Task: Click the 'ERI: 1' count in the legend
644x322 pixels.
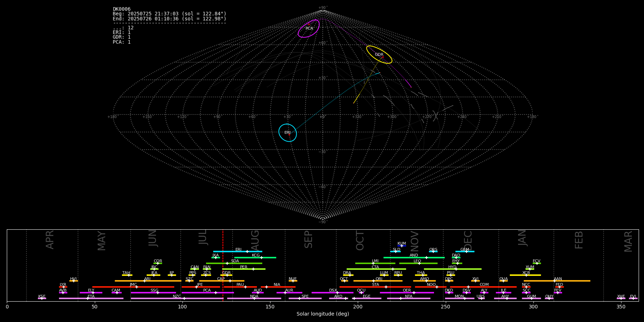Action: pos(122,33)
